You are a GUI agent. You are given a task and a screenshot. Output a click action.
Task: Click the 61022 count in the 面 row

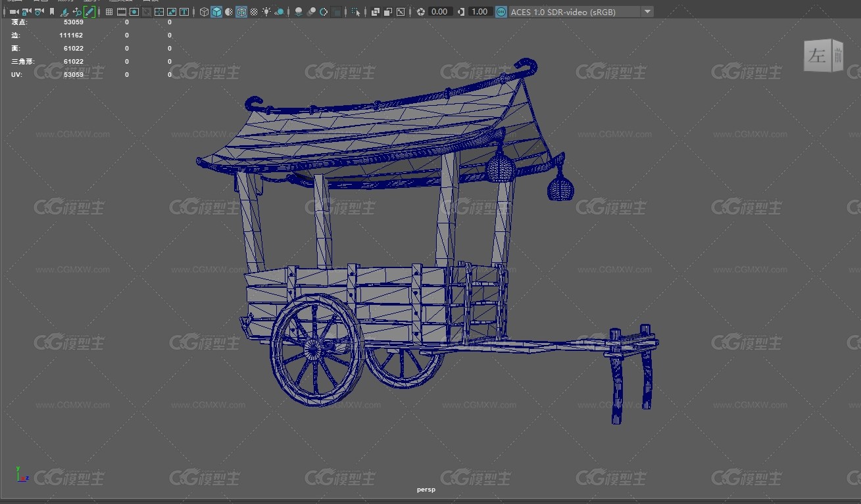[x=74, y=49]
